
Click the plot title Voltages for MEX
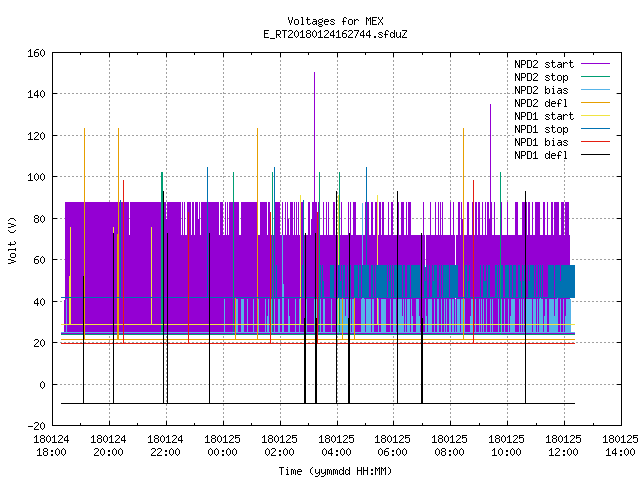pos(335,21)
